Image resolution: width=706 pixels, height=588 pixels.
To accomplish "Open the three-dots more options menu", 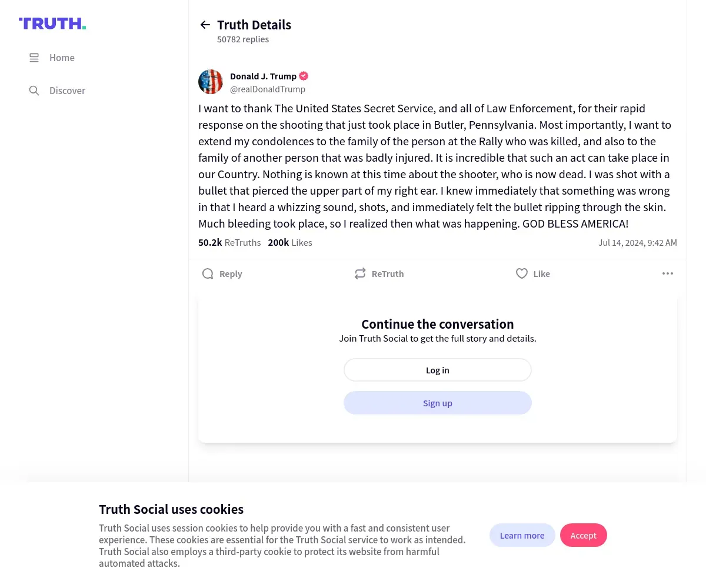I will click(x=668, y=273).
